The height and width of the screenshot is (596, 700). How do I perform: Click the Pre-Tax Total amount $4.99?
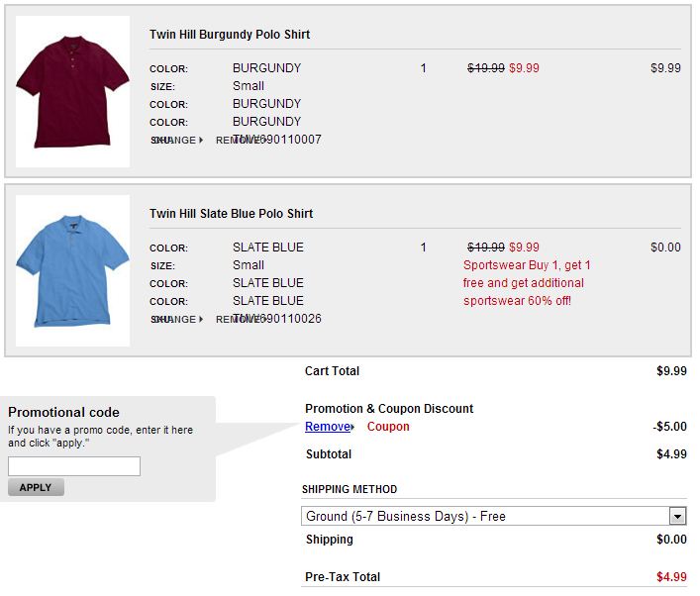pyautogui.click(x=671, y=577)
